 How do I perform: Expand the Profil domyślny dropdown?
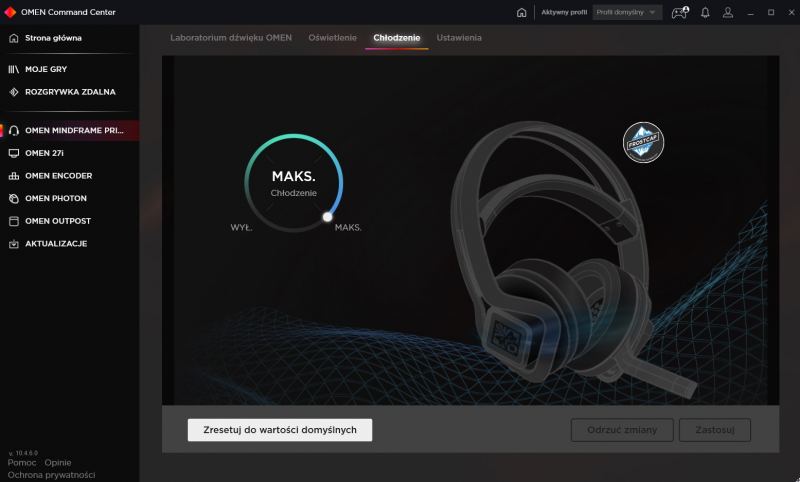click(627, 12)
